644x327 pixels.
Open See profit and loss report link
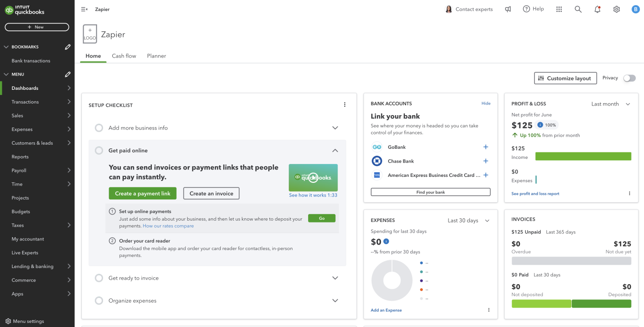click(535, 194)
